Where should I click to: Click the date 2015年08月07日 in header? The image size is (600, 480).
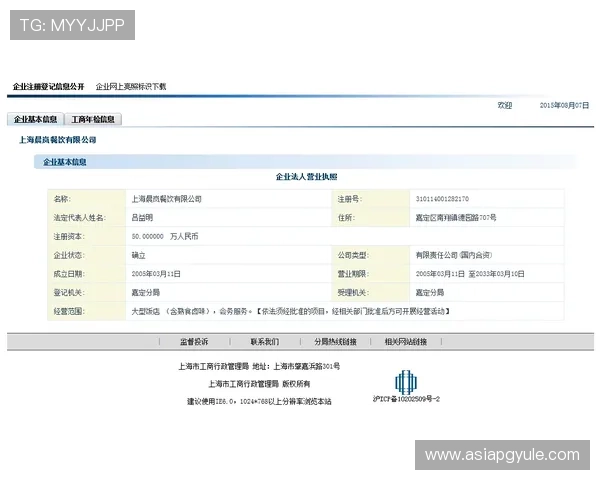coord(564,105)
